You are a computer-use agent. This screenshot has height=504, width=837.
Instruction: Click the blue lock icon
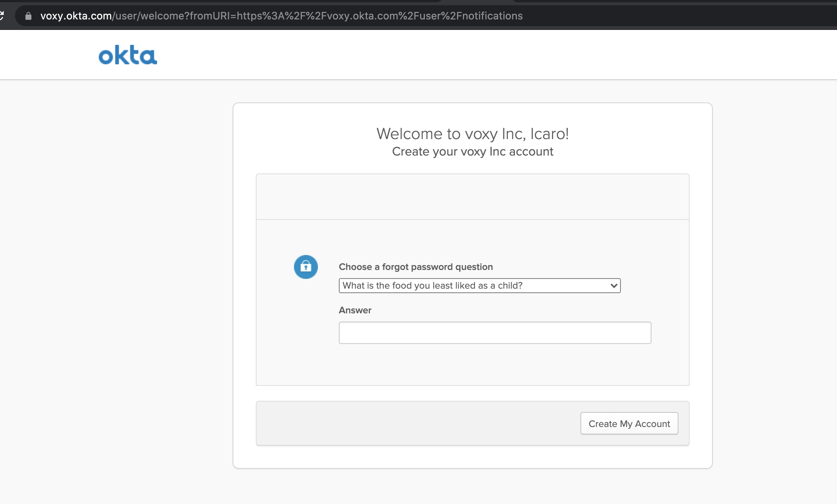click(x=306, y=267)
